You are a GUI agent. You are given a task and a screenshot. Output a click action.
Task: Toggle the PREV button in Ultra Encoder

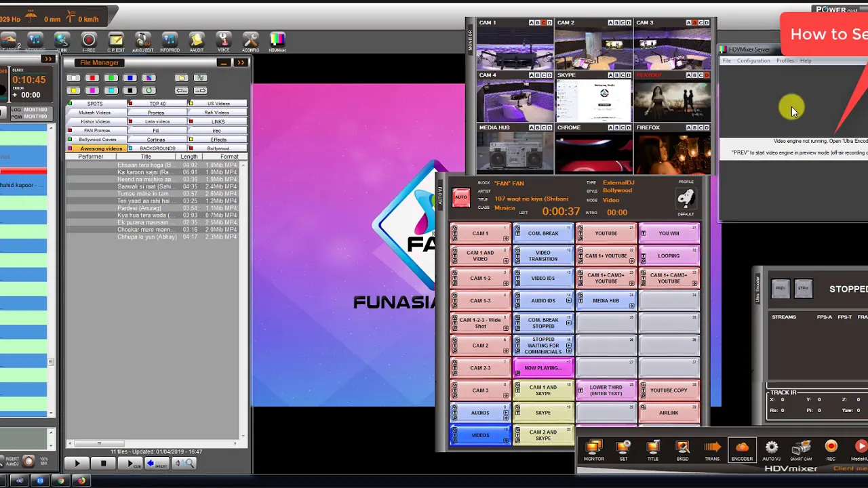coord(781,288)
